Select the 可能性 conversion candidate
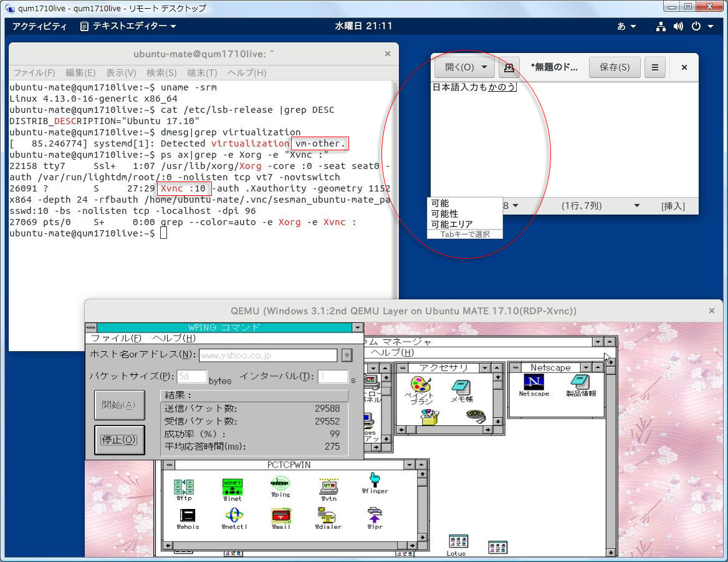728x562 pixels. [444, 214]
